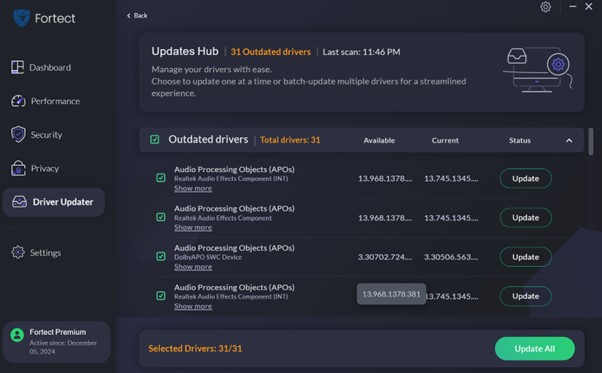
Task: Show more for DolbyAPO SWC Device
Action: point(193,267)
